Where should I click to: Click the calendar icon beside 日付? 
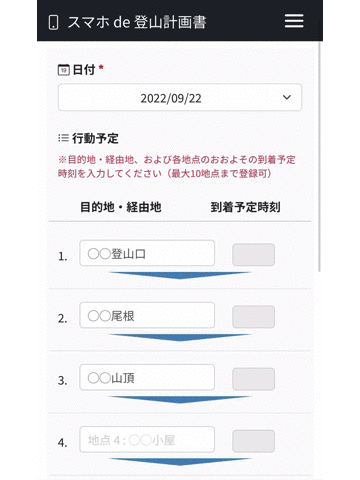[x=64, y=70]
